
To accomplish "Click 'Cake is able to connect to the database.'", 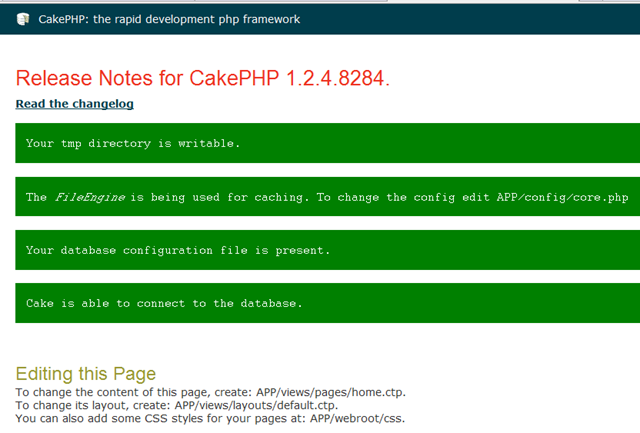I will point(327,303).
